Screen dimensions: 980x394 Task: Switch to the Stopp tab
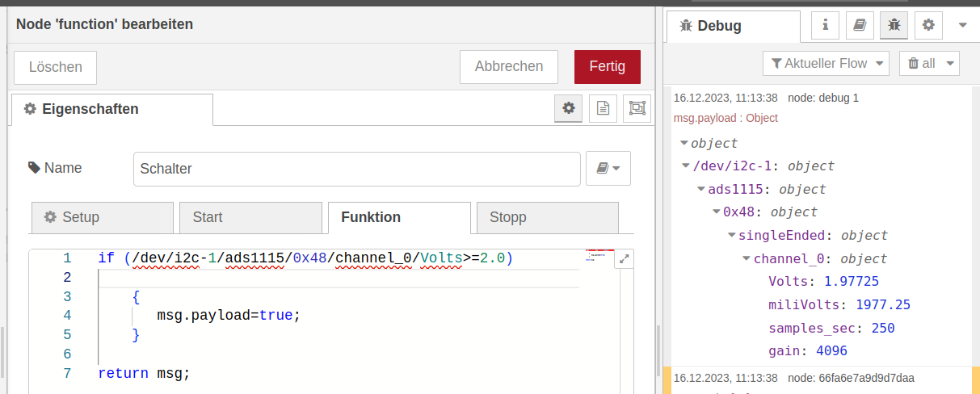click(548, 217)
